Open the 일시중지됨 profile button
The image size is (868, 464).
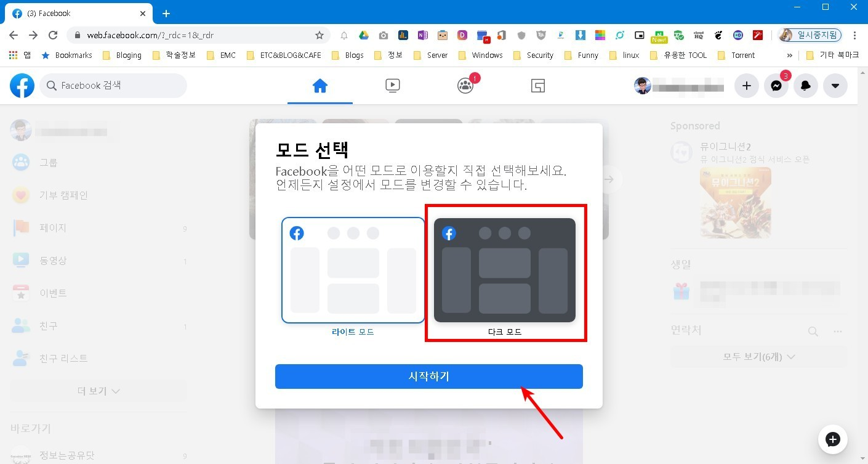(x=810, y=35)
